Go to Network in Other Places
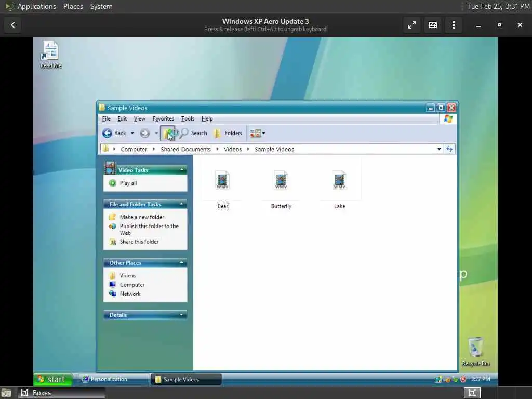532x399 pixels. pyautogui.click(x=130, y=294)
